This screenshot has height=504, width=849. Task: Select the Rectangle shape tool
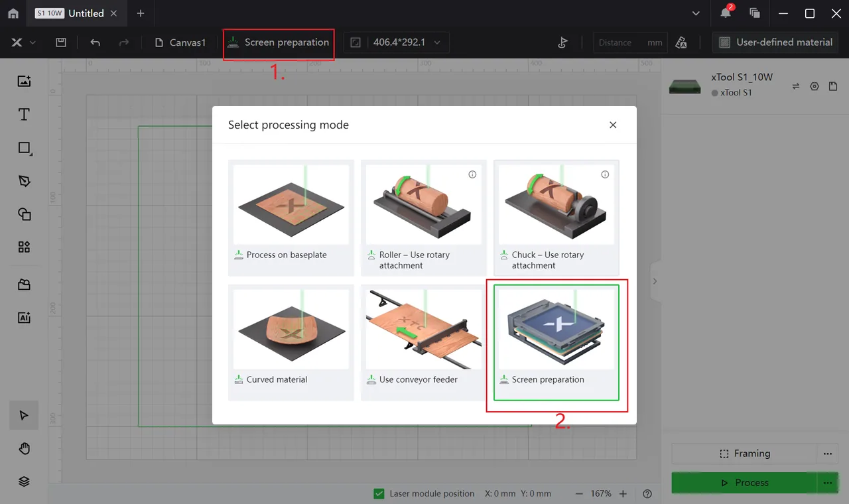(24, 148)
